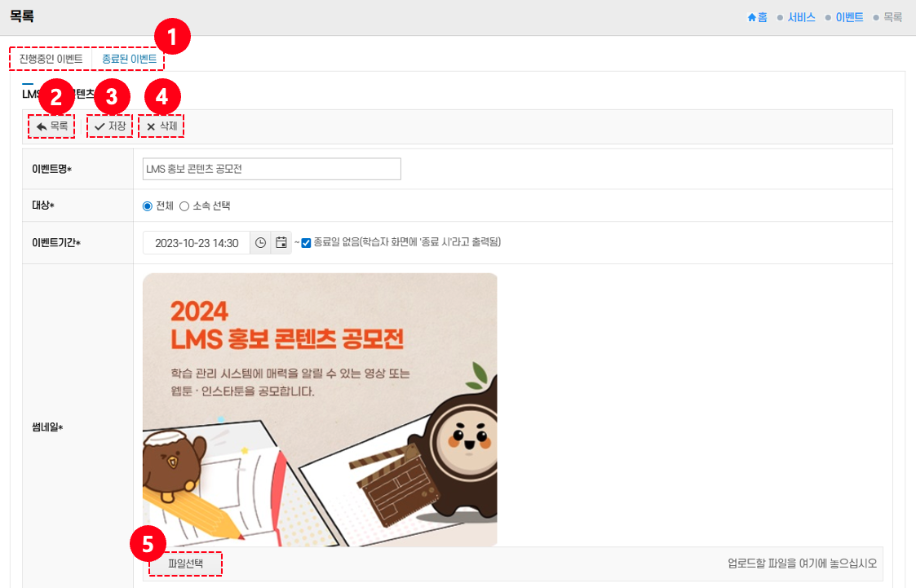Click the back arrow 목록 button
Image resolution: width=916 pixels, height=588 pixels.
[x=51, y=126]
